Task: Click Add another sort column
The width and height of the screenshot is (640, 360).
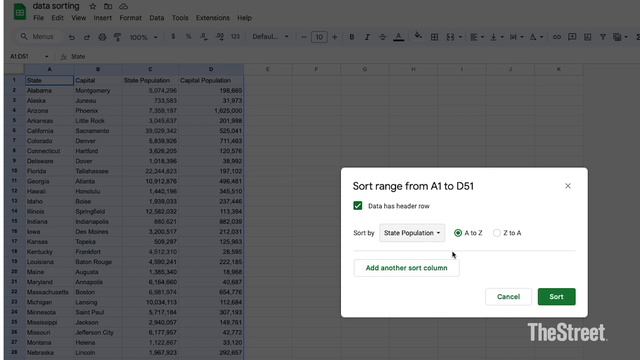Action: (407, 268)
